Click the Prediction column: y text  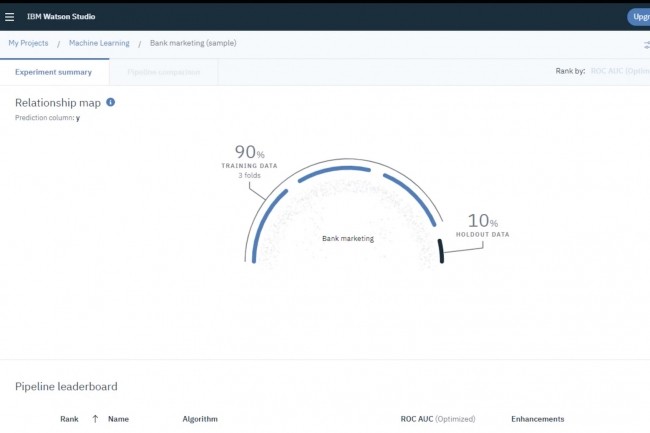(x=48, y=118)
